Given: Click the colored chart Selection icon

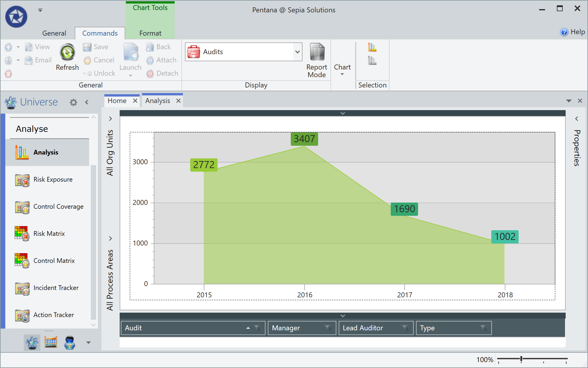Looking at the screenshot, I should [x=372, y=47].
